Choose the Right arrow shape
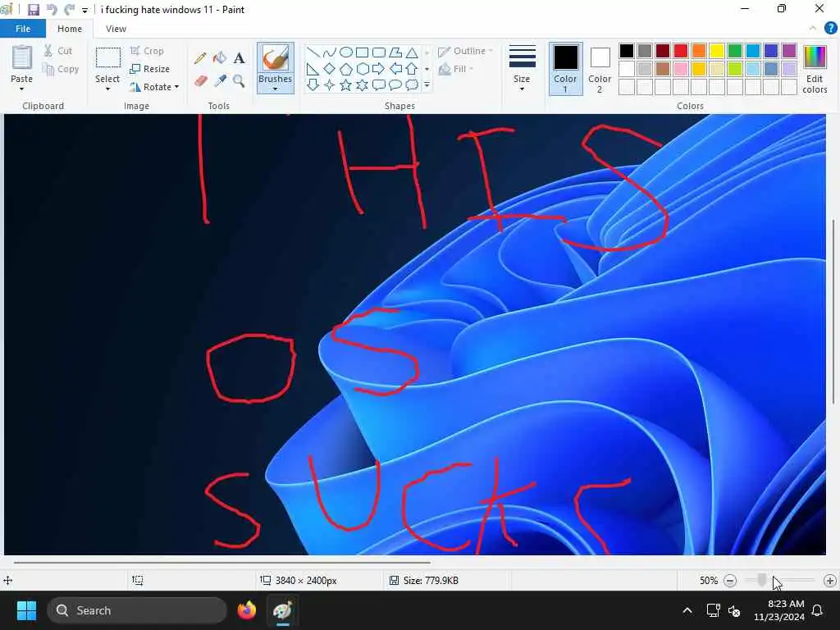Screen dimensions: 840x630 pyautogui.click(x=379, y=69)
